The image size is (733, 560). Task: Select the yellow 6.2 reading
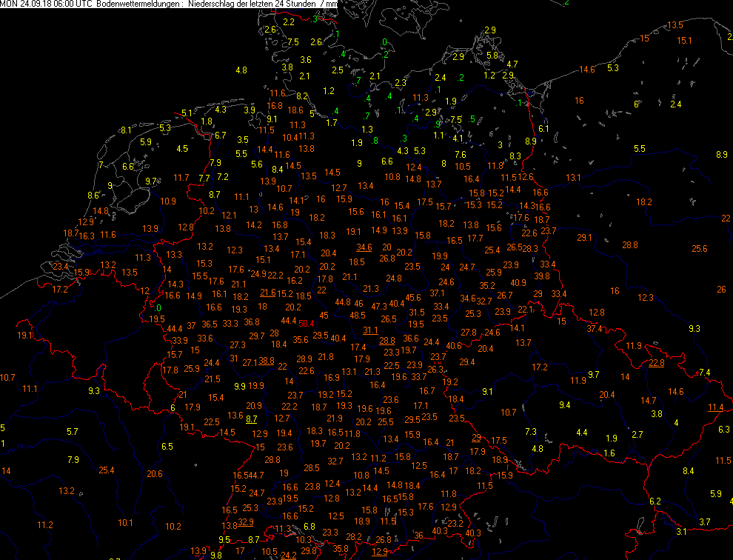click(x=655, y=501)
